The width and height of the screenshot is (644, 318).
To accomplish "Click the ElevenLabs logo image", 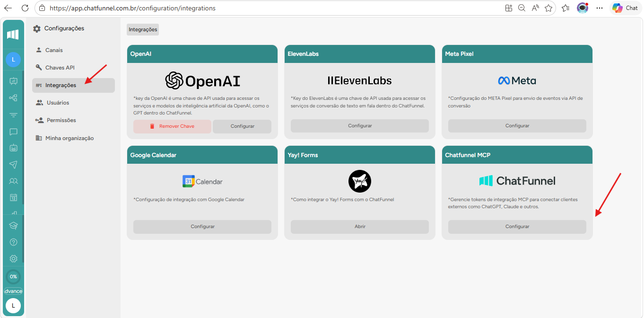I will [x=360, y=80].
